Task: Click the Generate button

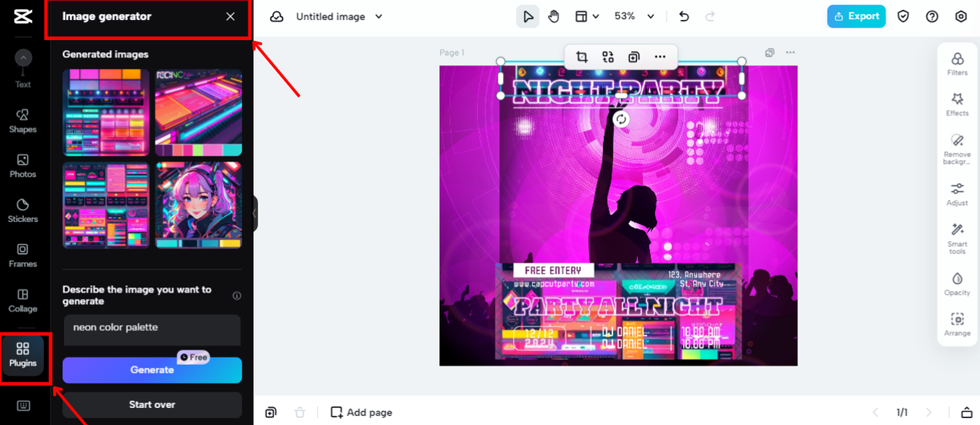Action: coord(152,370)
